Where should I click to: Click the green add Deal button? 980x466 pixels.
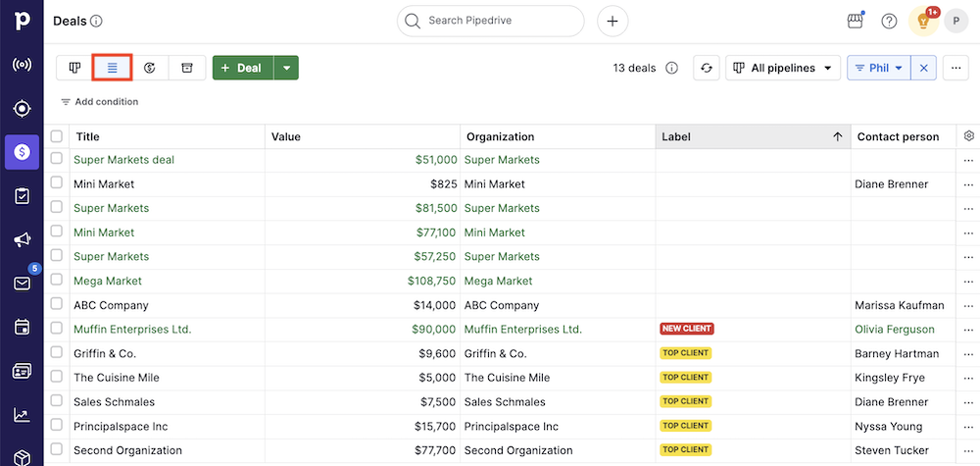click(x=242, y=68)
